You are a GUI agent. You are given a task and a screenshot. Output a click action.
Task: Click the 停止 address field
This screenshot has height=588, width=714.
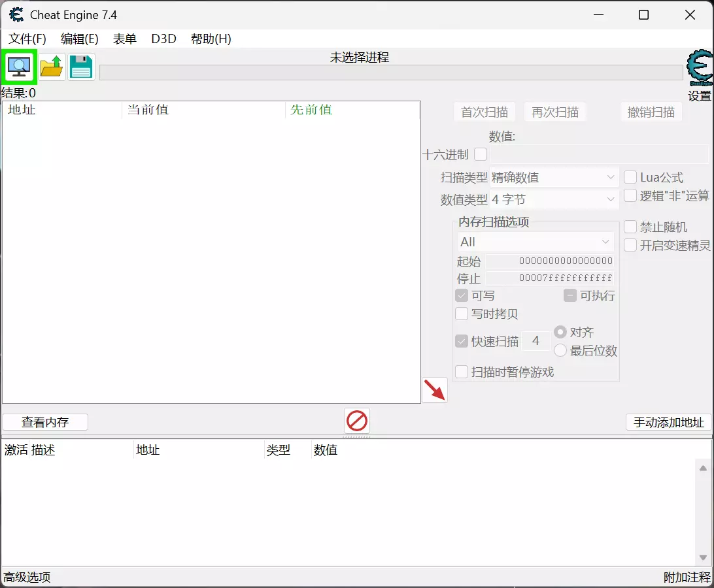(x=550, y=278)
